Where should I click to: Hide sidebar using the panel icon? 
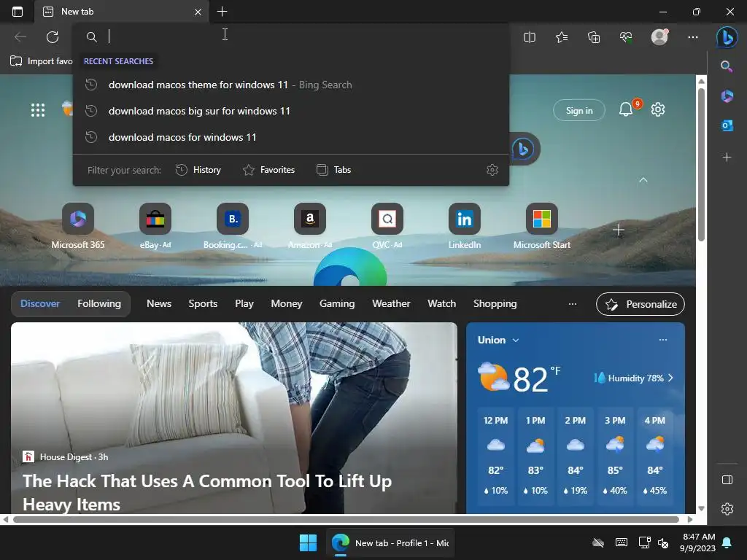[727, 480]
